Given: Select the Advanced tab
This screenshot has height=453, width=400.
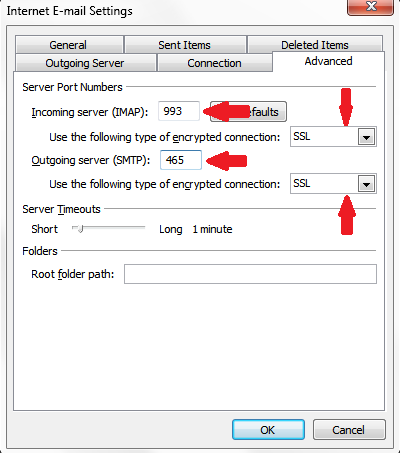Looking at the screenshot, I should [329, 61].
